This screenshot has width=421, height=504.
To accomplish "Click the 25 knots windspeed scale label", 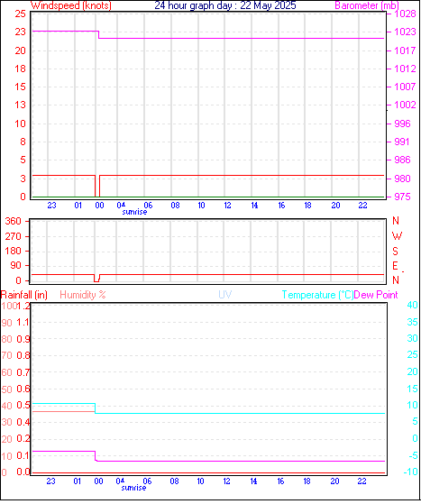I will pyautogui.click(x=20, y=14).
